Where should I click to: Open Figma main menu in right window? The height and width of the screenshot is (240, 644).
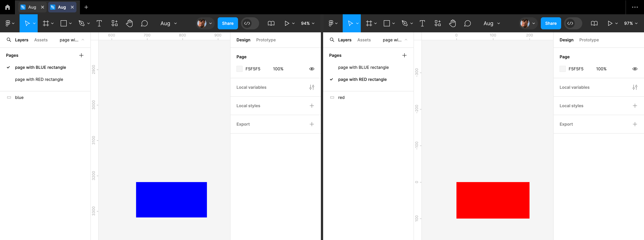click(x=333, y=23)
